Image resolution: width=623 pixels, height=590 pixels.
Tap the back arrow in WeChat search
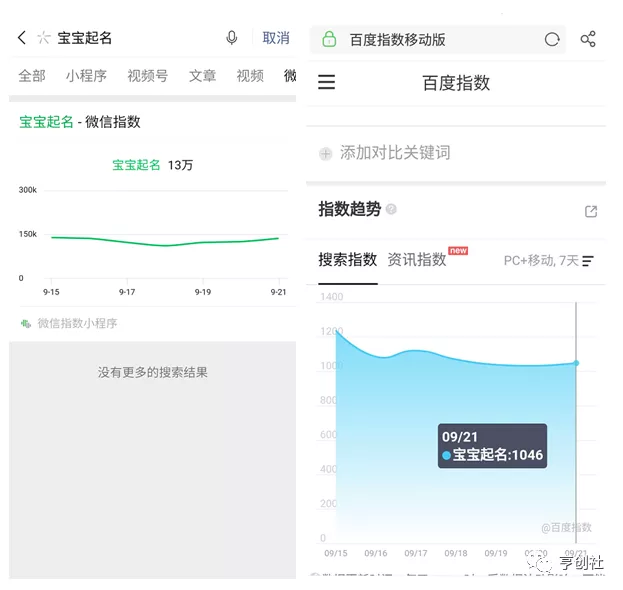click(x=22, y=38)
